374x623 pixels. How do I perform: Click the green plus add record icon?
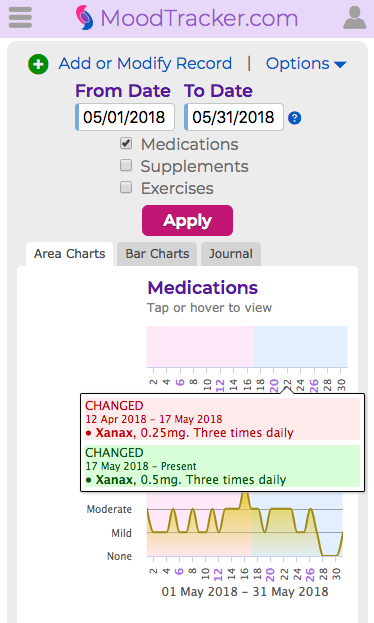(38, 64)
